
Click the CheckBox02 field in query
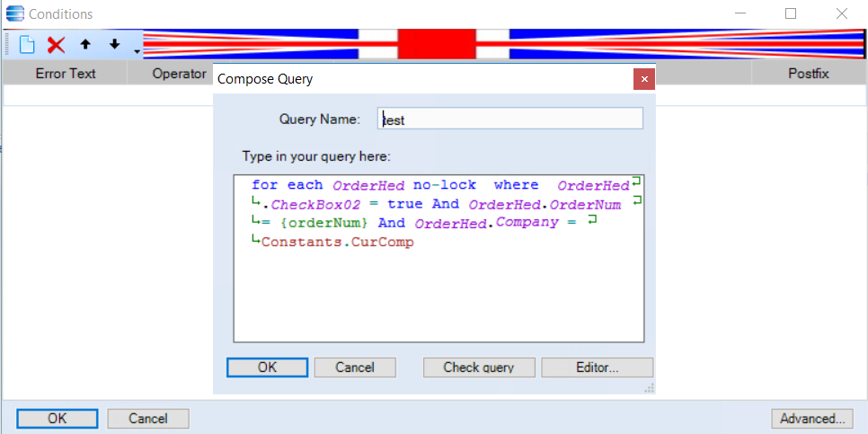click(x=316, y=205)
